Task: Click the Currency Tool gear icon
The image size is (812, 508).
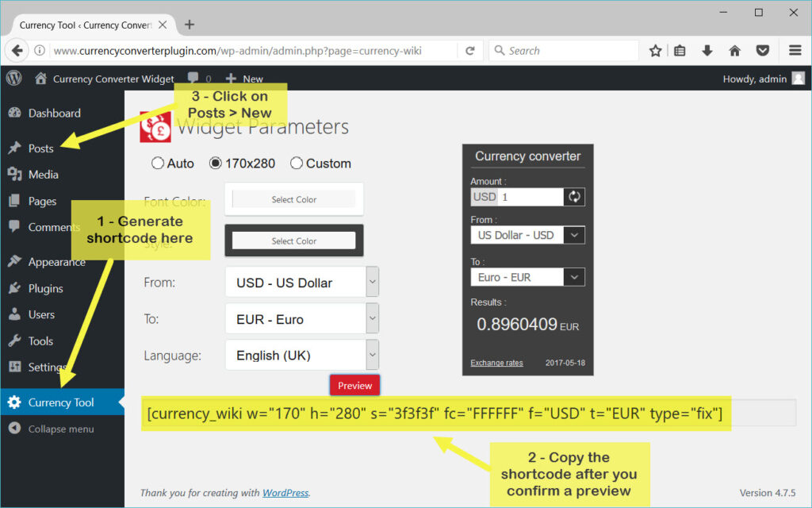Action: 14,402
